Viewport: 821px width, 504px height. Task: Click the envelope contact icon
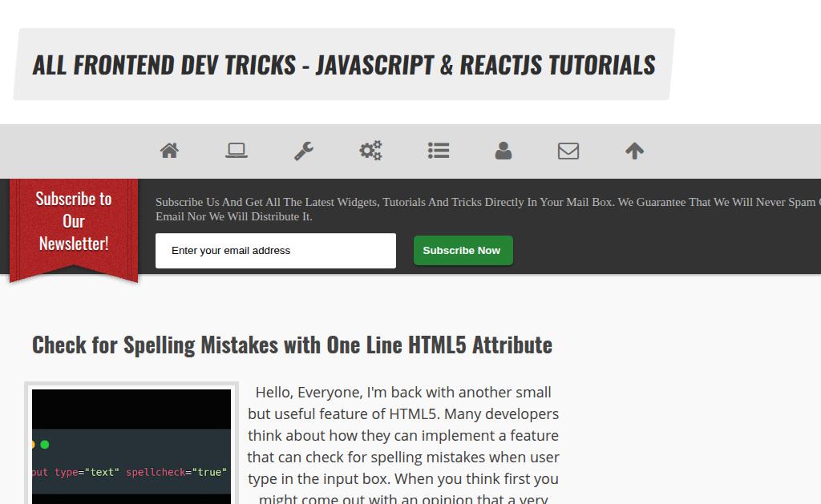[568, 151]
